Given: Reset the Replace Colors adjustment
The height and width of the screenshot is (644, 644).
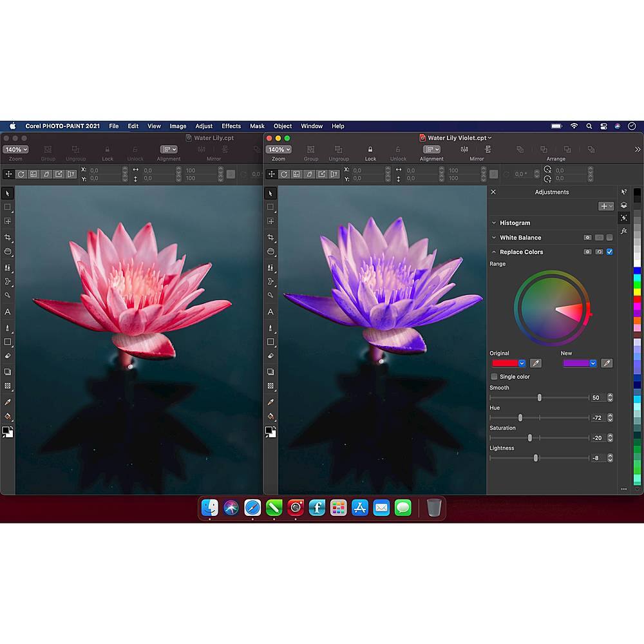Looking at the screenshot, I should coord(598,252).
